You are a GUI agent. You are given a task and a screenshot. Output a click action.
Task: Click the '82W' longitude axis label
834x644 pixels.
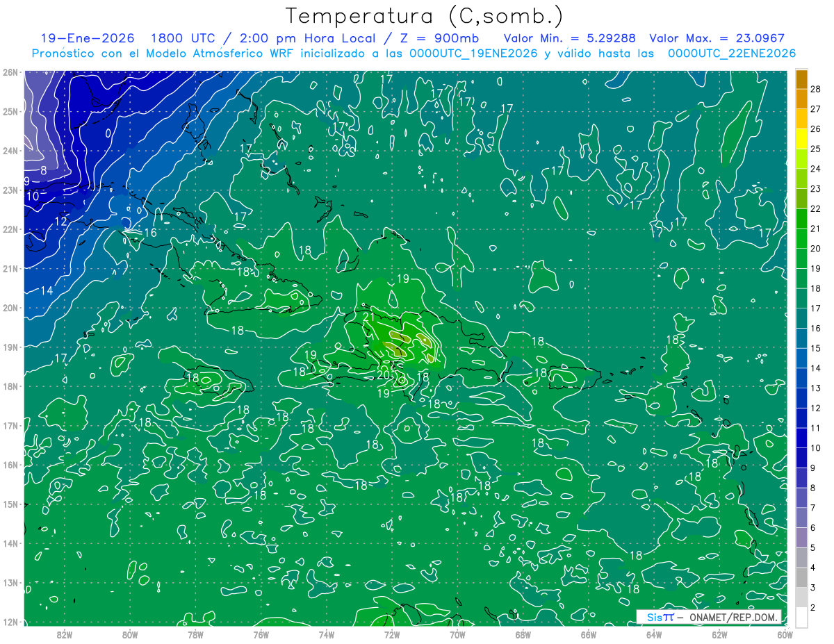coord(64,634)
